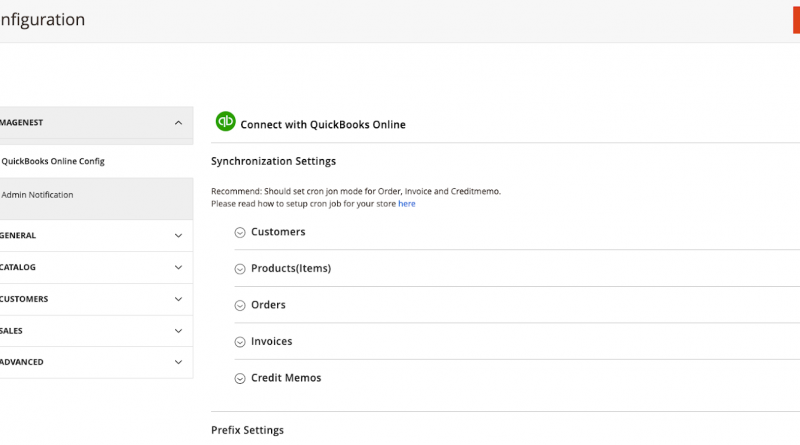The image size is (800, 445).
Task: Open QuickBooks Online Config tab
Action: pyautogui.click(x=53, y=161)
